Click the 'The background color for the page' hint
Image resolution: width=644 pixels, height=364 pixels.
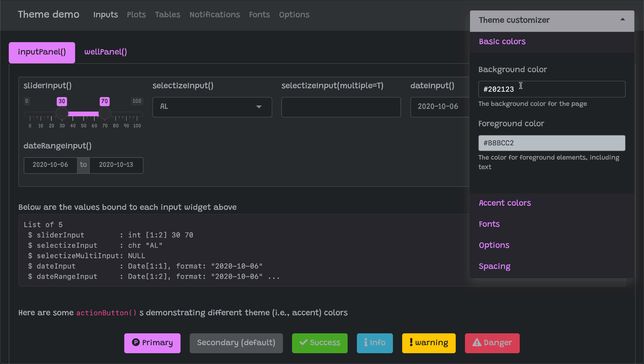click(x=533, y=104)
